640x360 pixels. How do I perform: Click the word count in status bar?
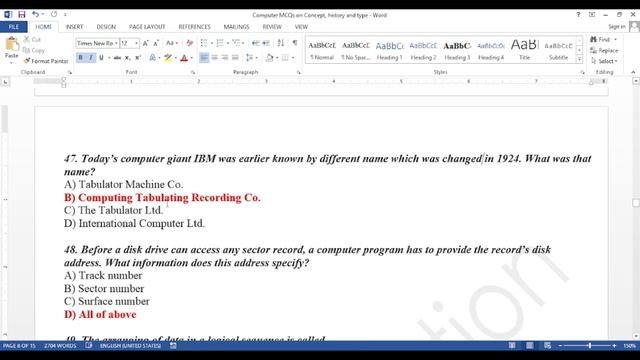pyautogui.click(x=60, y=346)
